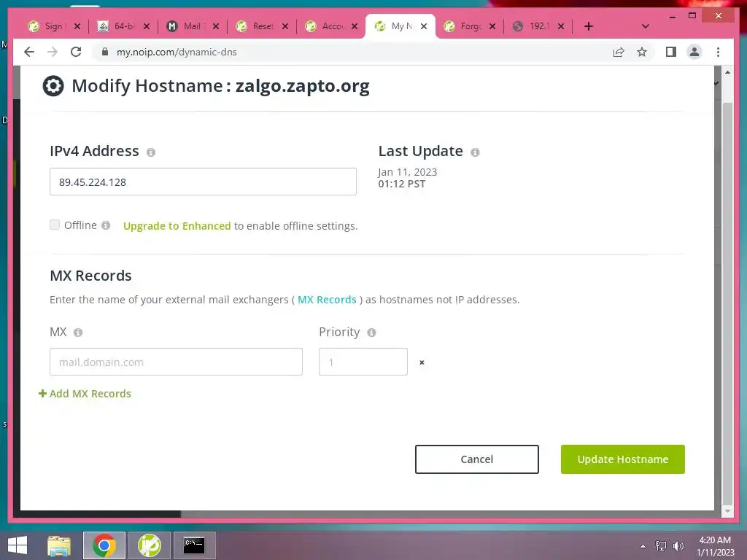The image size is (747, 560).
Task: Close the Mail tab
Action: pos(216,26)
